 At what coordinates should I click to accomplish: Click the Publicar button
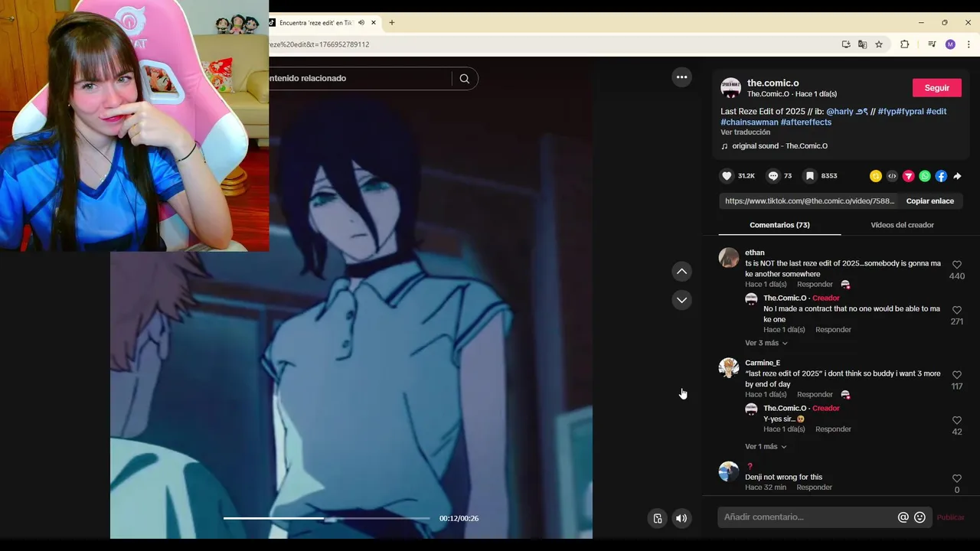coord(950,517)
